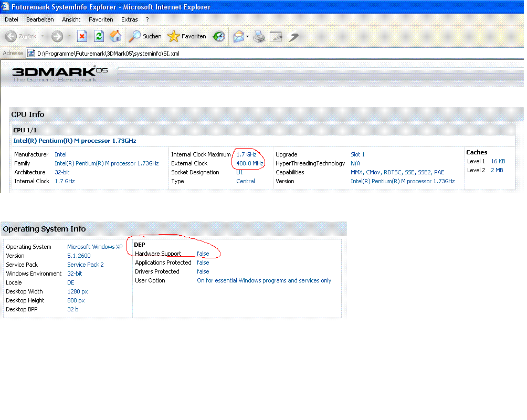Click Level 1 cache value 16 KB
Image resolution: width=527 pixels, height=420 pixels.
click(498, 161)
